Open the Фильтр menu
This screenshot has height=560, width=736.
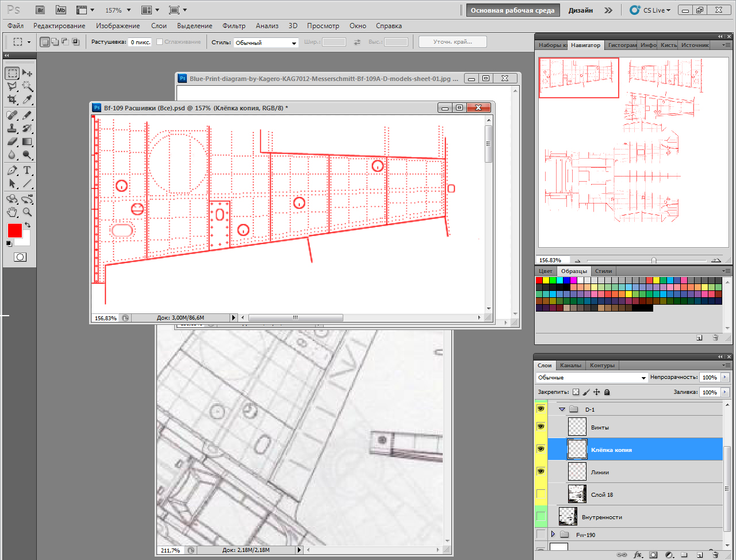tap(233, 26)
